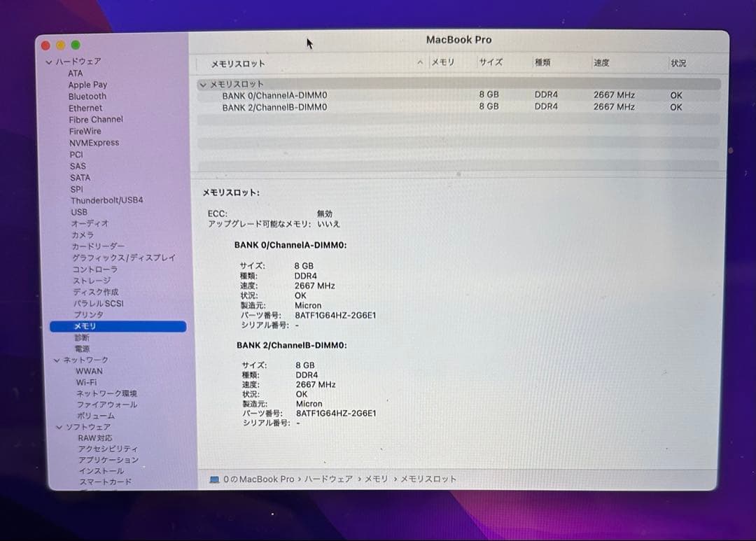Select 電源 in the sidebar
Screen dimensions: 756x541
click(x=82, y=348)
